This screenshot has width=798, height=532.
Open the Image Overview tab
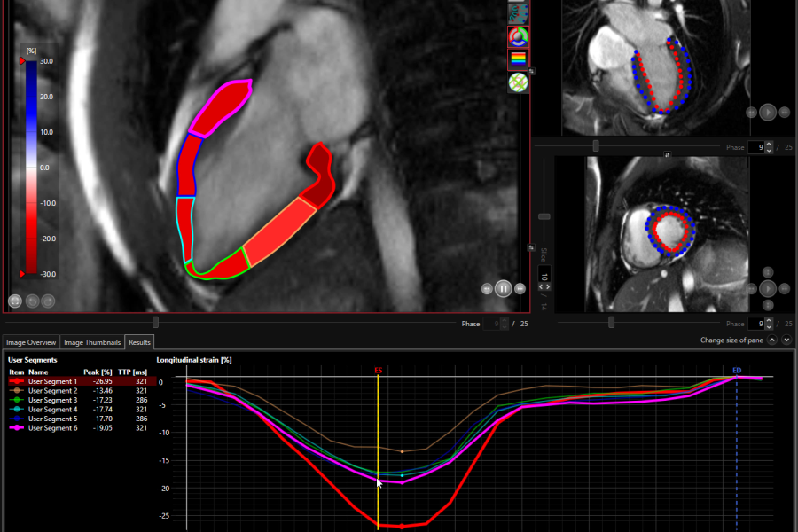(x=31, y=342)
